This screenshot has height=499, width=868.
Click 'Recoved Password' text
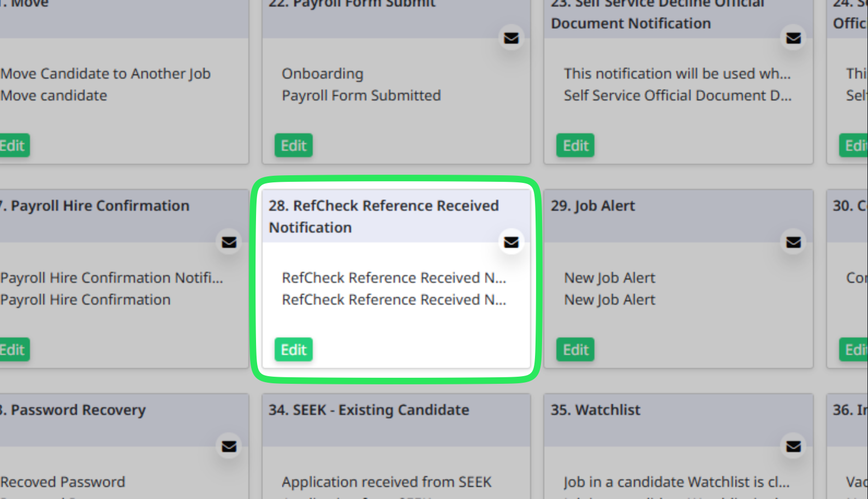point(63,482)
